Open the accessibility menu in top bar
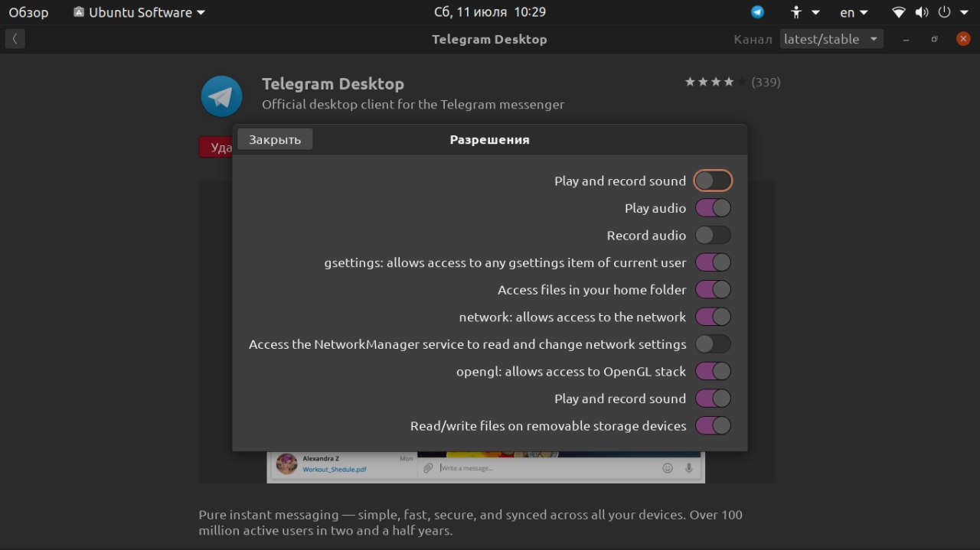 805,12
